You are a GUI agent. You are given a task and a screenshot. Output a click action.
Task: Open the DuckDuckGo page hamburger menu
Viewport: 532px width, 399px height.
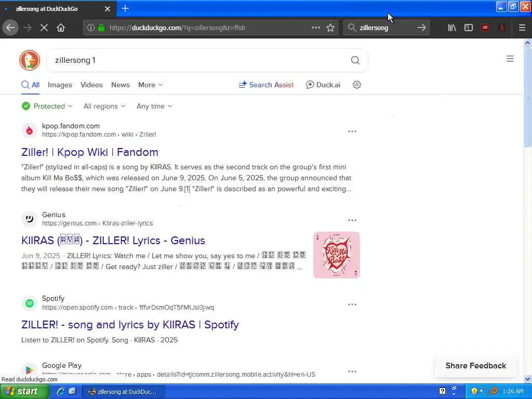[x=510, y=59]
